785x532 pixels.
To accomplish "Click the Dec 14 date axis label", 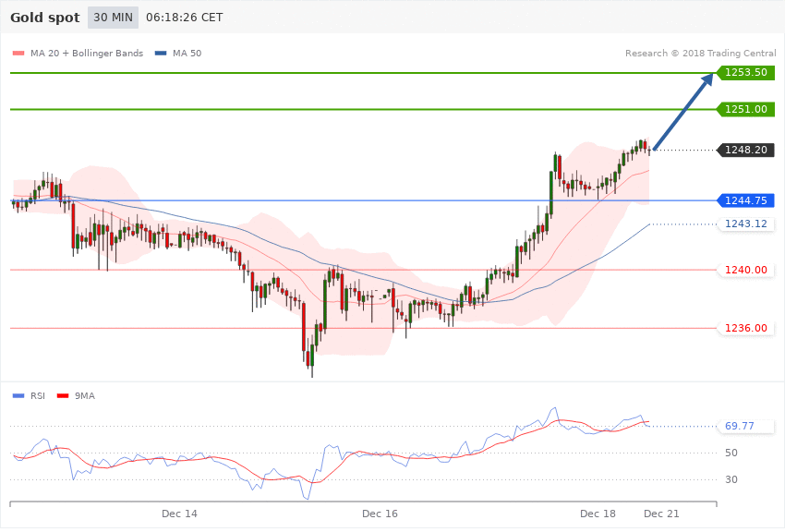I will click(179, 514).
